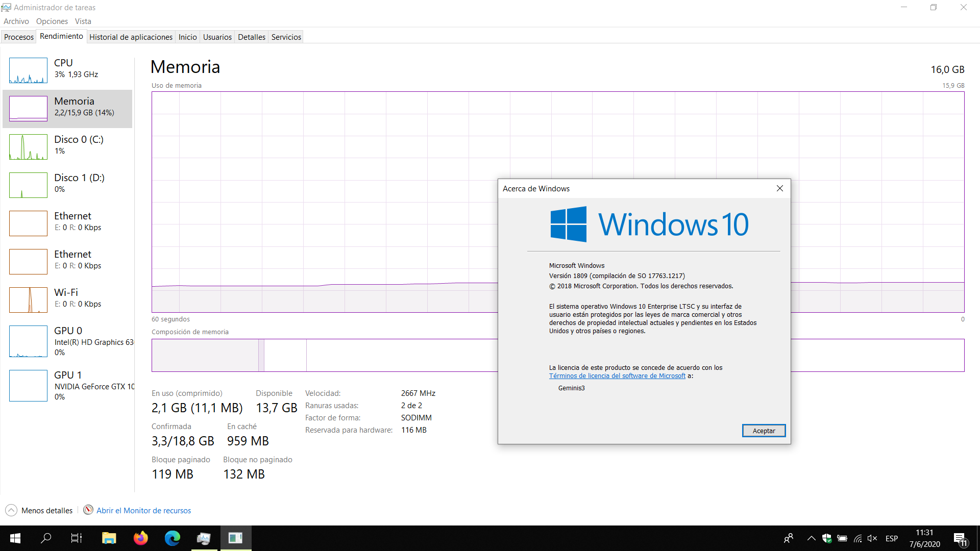Close the Acerca de Windows dialog
The height and width of the screenshot is (551, 980).
pos(779,188)
